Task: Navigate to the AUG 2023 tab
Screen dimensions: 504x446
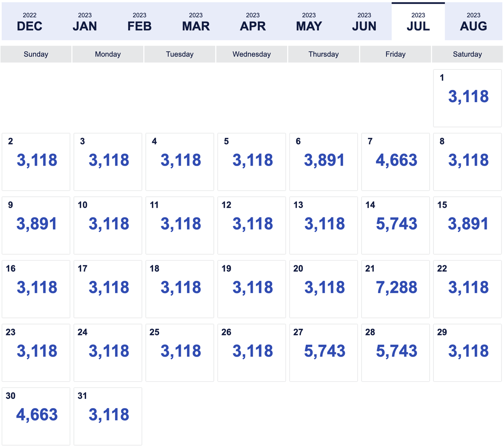Action: (x=473, y=21)
